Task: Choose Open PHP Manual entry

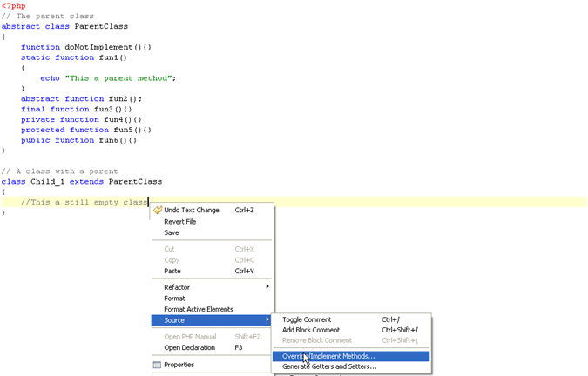Action: [213, 337]
